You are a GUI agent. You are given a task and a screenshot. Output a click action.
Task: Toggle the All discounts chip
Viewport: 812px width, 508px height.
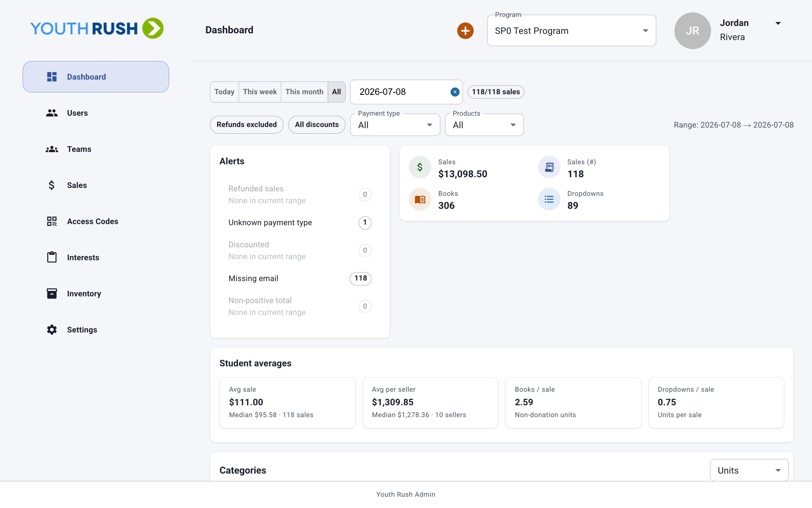point(317,125)
